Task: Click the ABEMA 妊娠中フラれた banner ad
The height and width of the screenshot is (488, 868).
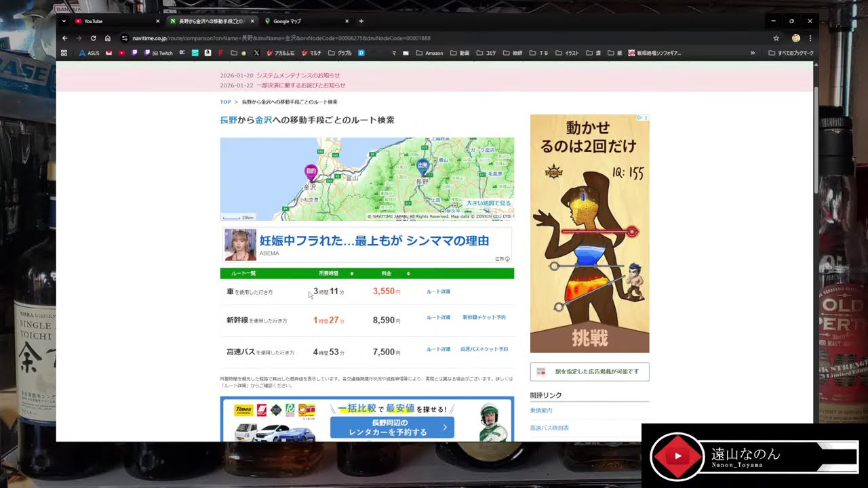Action: (x=367, y=245)
